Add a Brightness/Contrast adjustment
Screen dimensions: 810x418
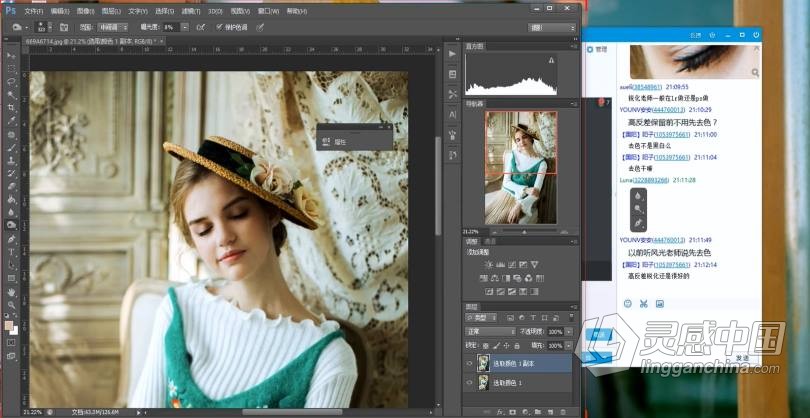[x=489, y=265]
